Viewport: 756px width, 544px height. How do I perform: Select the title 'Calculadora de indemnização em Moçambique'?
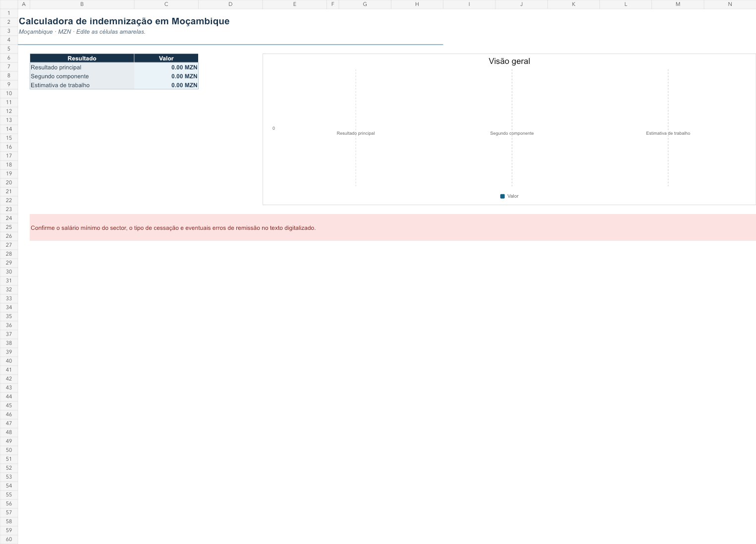(124, 21)
